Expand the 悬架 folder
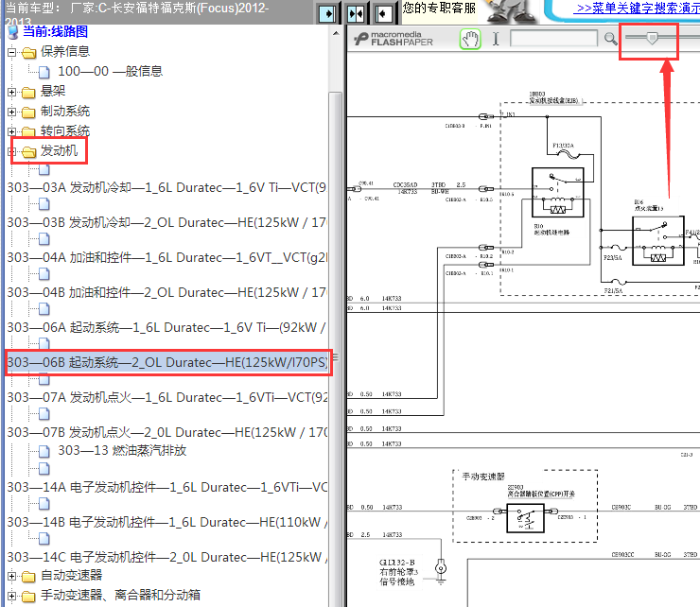 point(12,93)
